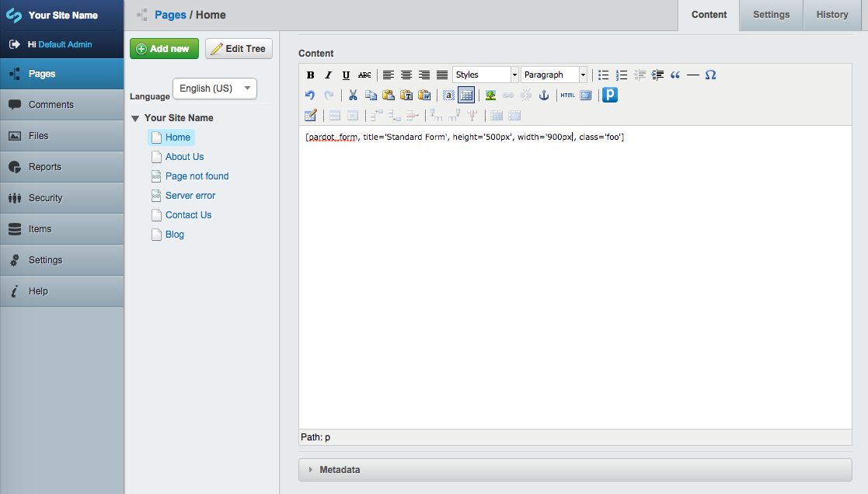Click the cut icon in the toolbar
This screenshot has width=868, height=494.
pyautogui.click(x=352, y=95)
